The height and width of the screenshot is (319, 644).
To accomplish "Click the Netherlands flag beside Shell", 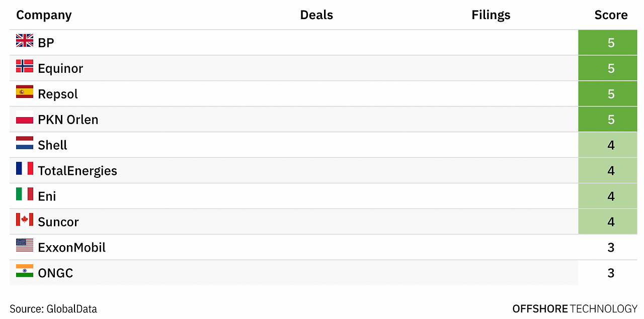I will (25, 143).
